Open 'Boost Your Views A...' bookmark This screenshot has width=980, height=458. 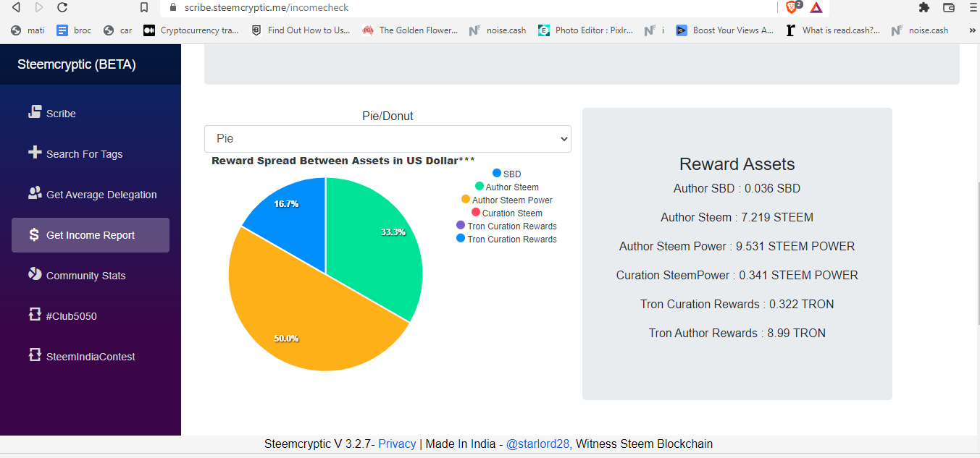tap(725, 30)
